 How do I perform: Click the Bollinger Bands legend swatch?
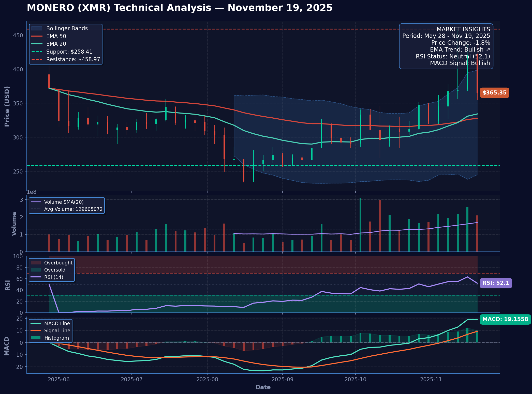(x=37, y=28)
